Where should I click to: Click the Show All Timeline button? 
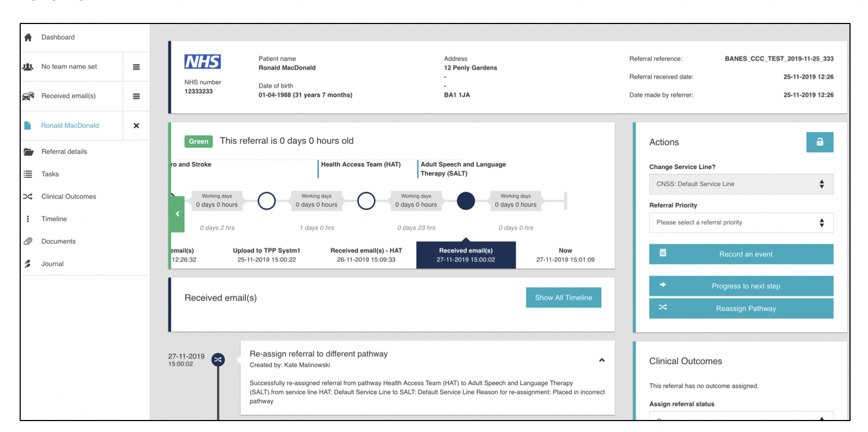tap(563, 298)
